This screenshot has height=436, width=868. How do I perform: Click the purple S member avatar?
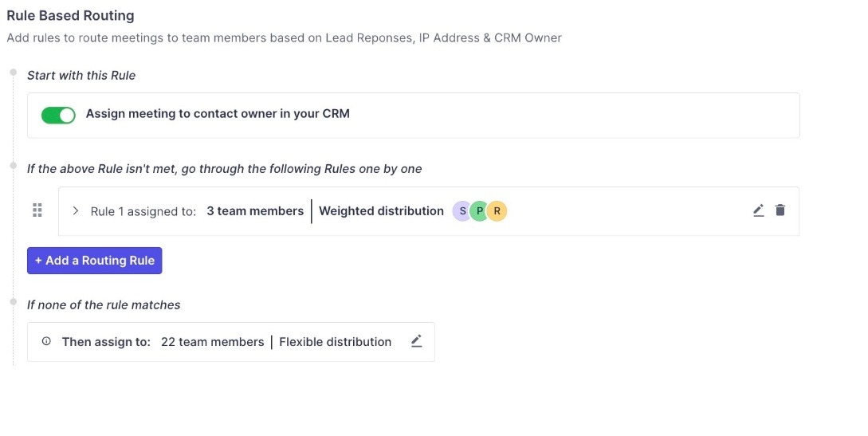tap(462, 211)
